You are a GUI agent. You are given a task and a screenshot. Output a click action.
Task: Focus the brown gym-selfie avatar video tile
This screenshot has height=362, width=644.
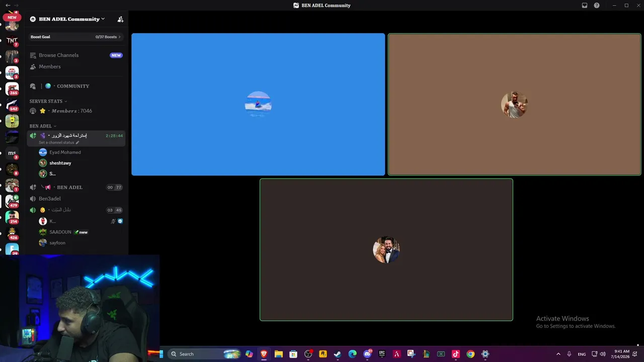click(x=514, y=105)
